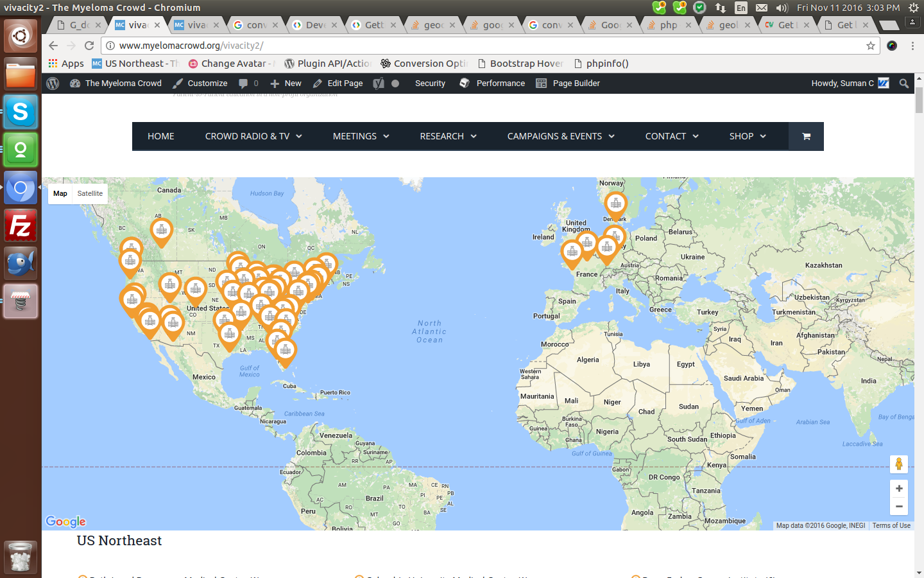The image size is (924, 578).
Task: Click the browser forward arrow
Action: click(x=71, y=46)
